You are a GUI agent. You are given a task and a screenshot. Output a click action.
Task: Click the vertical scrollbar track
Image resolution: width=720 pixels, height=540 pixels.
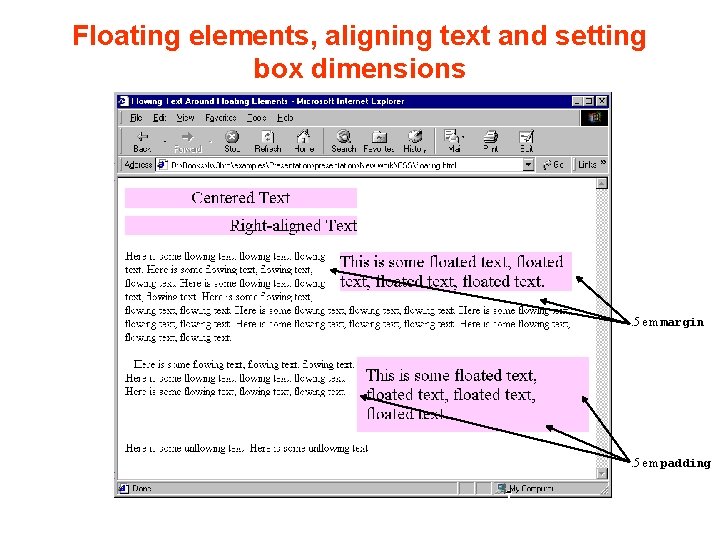point(602,328)
